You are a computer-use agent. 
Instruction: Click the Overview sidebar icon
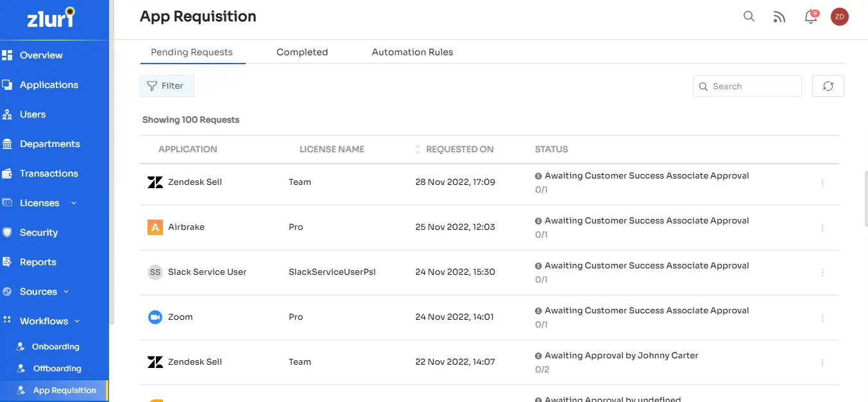[x=8, y=55]
